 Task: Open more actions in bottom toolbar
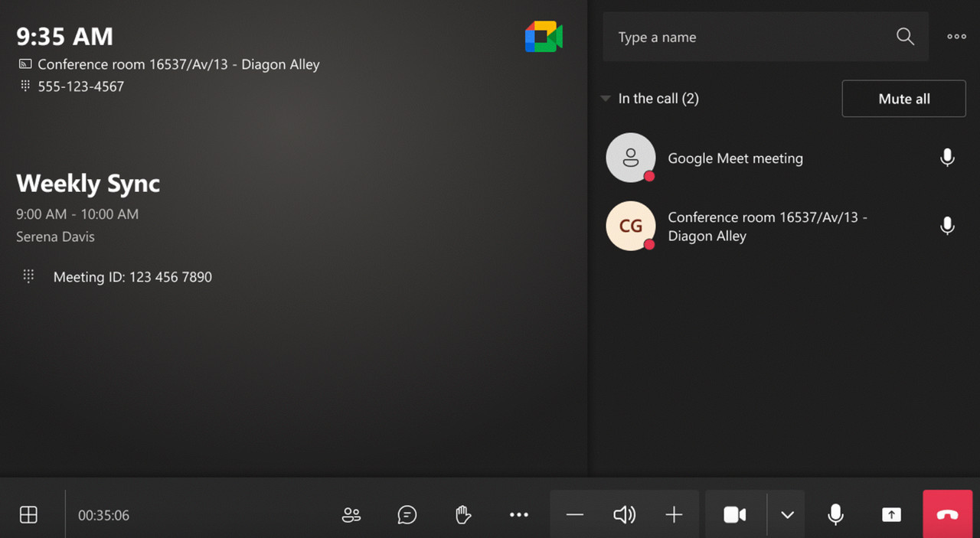pos(519,515)
